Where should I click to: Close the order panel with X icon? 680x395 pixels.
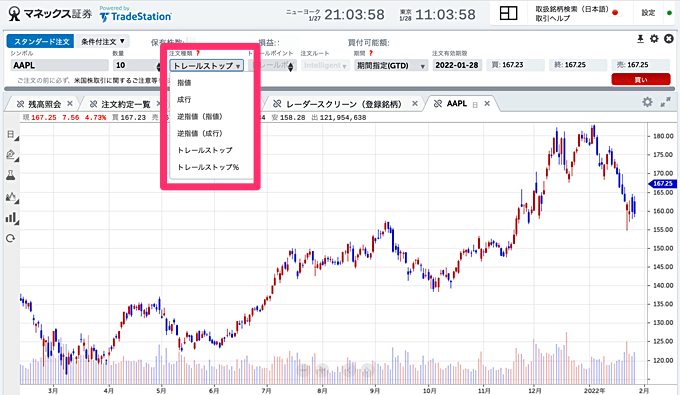coord(669,39)
